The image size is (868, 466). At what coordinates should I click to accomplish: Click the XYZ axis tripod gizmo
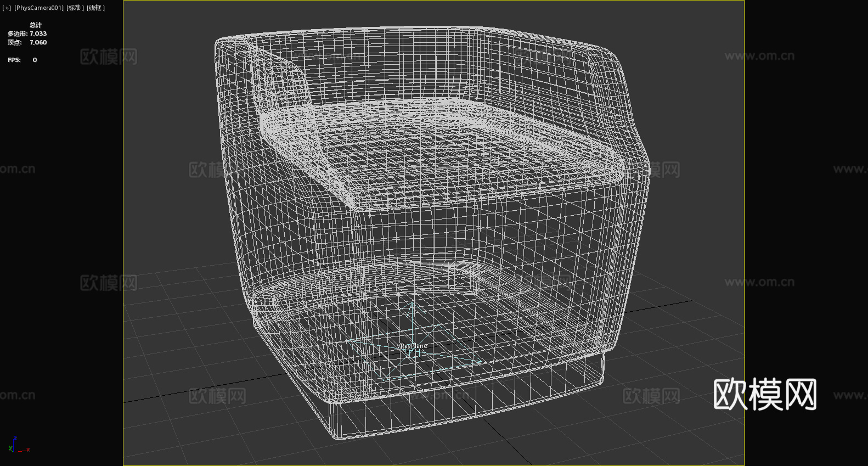tap(19, 445)
